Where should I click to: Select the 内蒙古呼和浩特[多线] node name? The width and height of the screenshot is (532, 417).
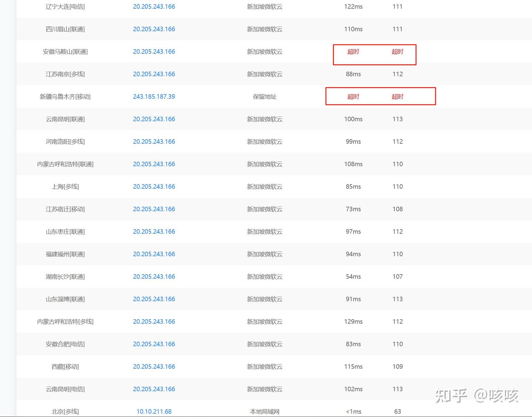coord(65,322)
